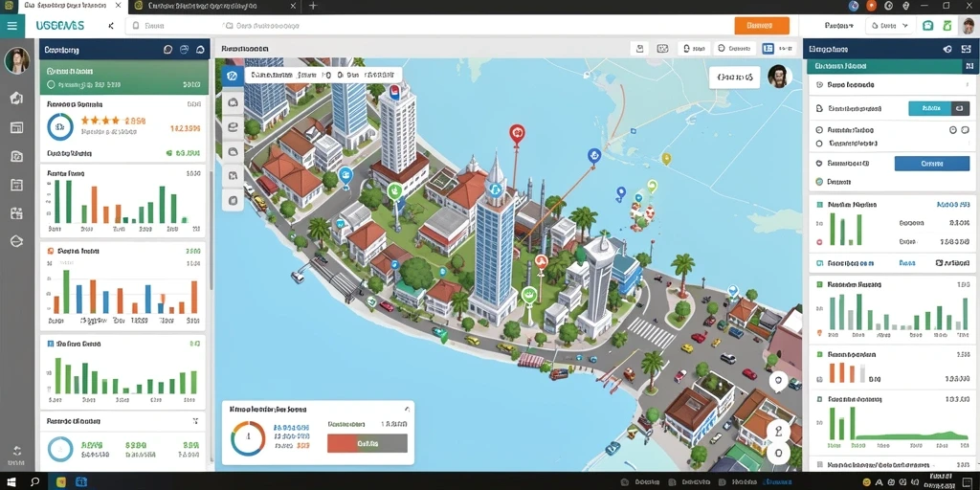The width and height of the screenshot is (980, 490).
Task: Click the blue button in right panel
Action: [932, 163]
